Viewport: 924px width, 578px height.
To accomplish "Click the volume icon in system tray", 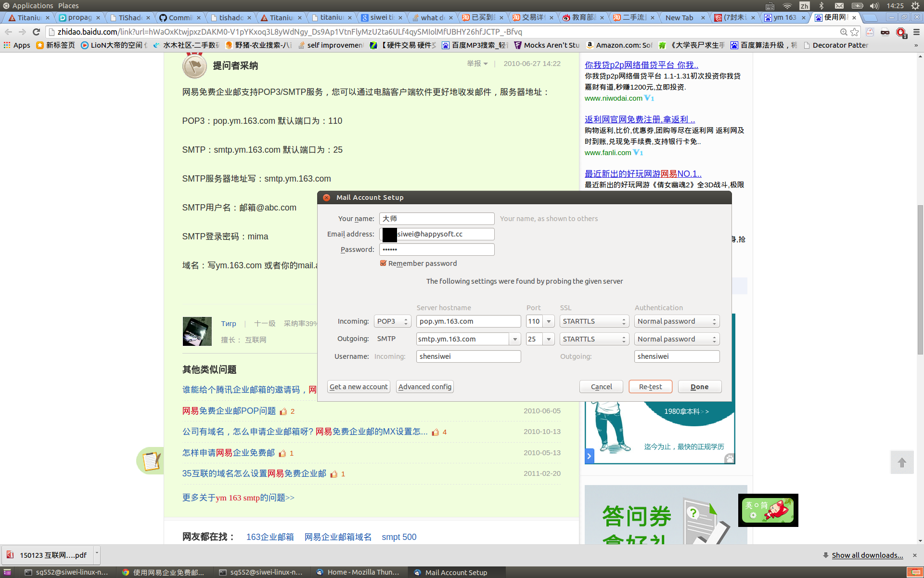I will point(873,6).
